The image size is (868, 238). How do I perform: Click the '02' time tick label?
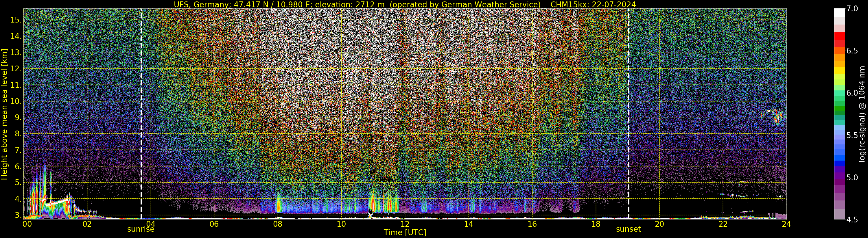pyautogui.click(x=87, y=224)
